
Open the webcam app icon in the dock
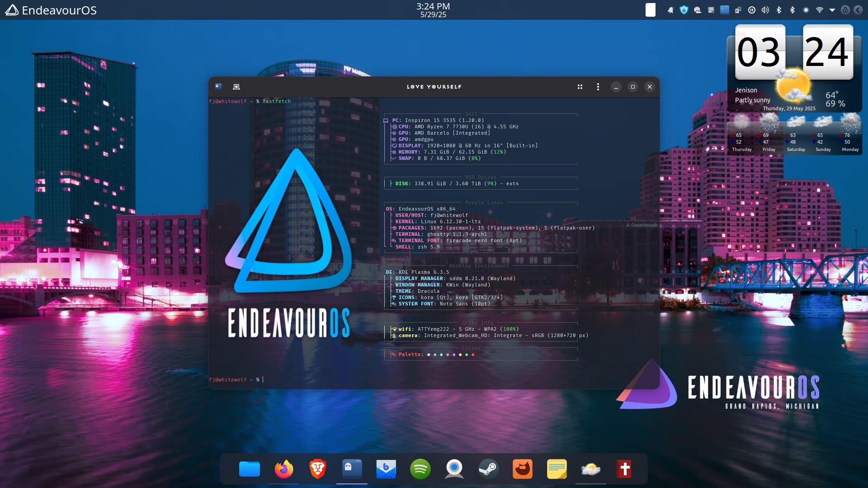tap(454, 469)
